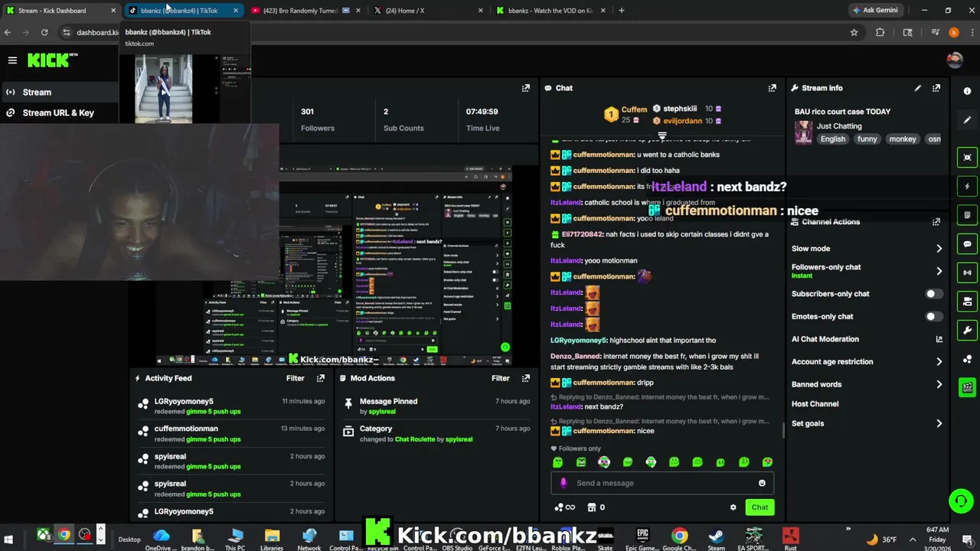This screenshot has height=551, width=980.
Task: Toggle the lightning activity widget icon
Action: point(967,186)
